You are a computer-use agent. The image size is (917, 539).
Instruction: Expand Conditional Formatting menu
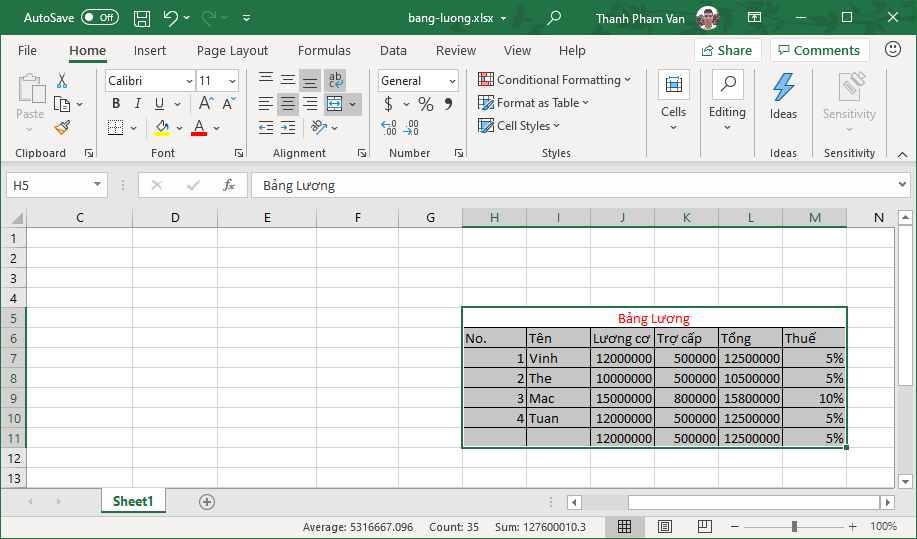554,80
